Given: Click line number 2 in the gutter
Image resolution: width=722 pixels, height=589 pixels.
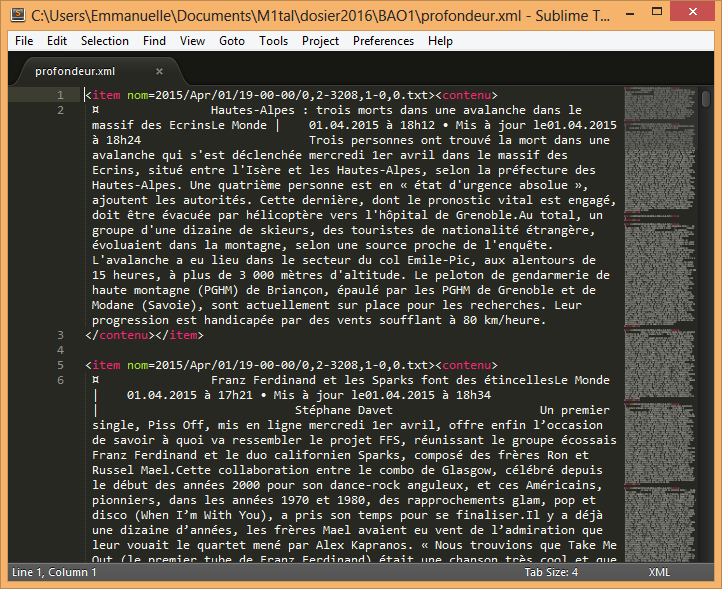Looking at the screenshot, I should (60, 111).
